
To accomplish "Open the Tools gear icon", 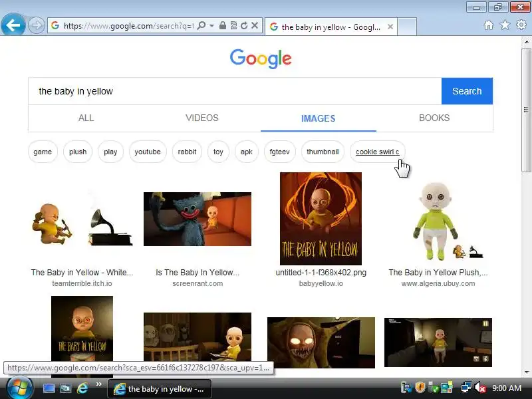I will coord(521,25).
